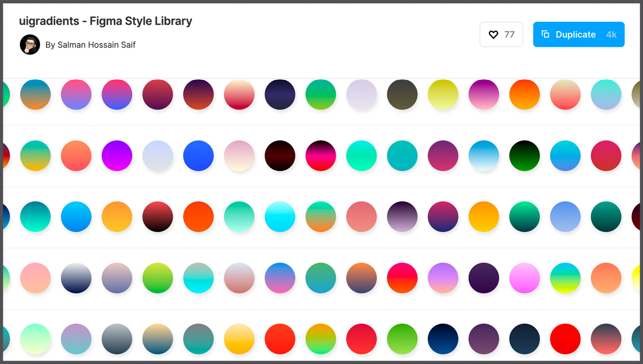Select the solid red swatch in the bottom row
The width and height of the screenshot is (643, 364).
[x=565, y=339]
